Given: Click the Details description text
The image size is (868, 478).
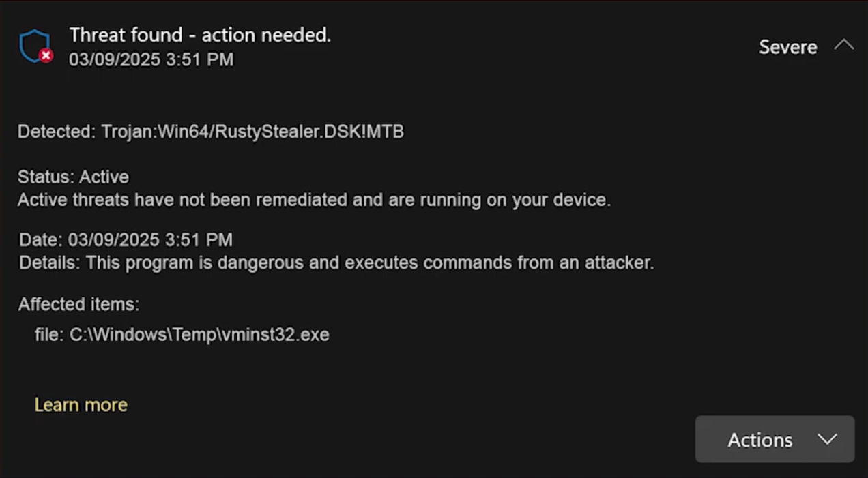Looking at the screenshot, I should point(334,262).
